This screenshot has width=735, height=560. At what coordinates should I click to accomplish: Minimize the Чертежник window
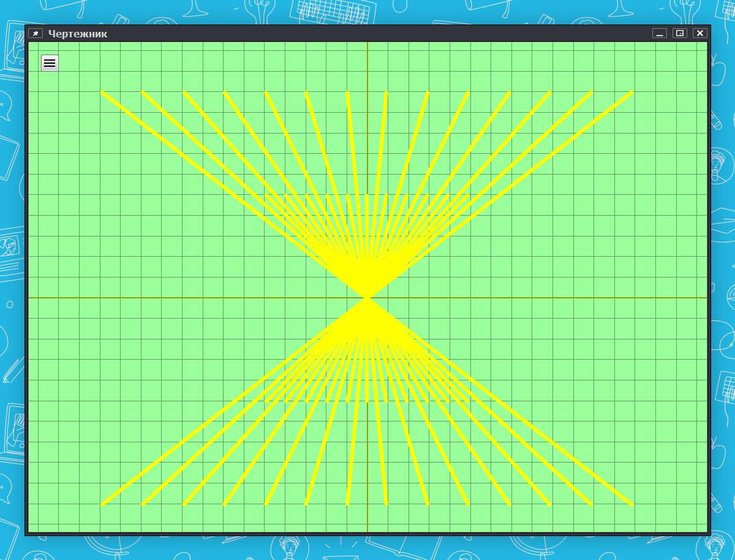660,33
